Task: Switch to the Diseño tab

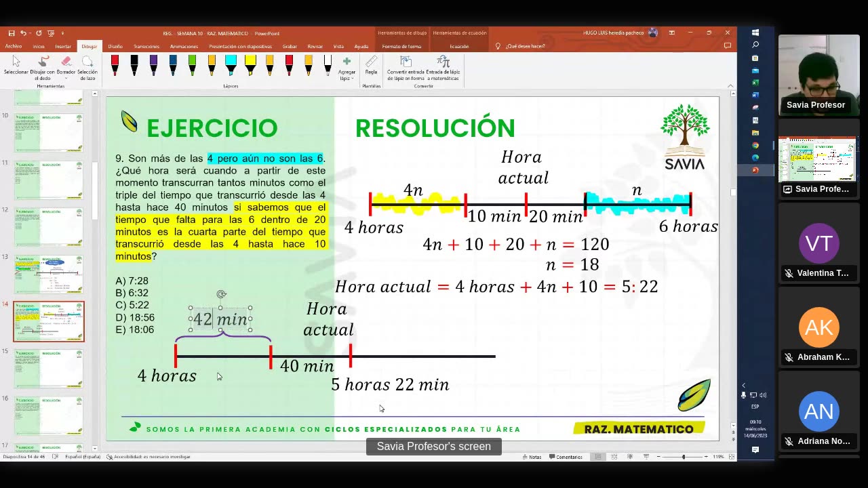Action: [115, 46]
